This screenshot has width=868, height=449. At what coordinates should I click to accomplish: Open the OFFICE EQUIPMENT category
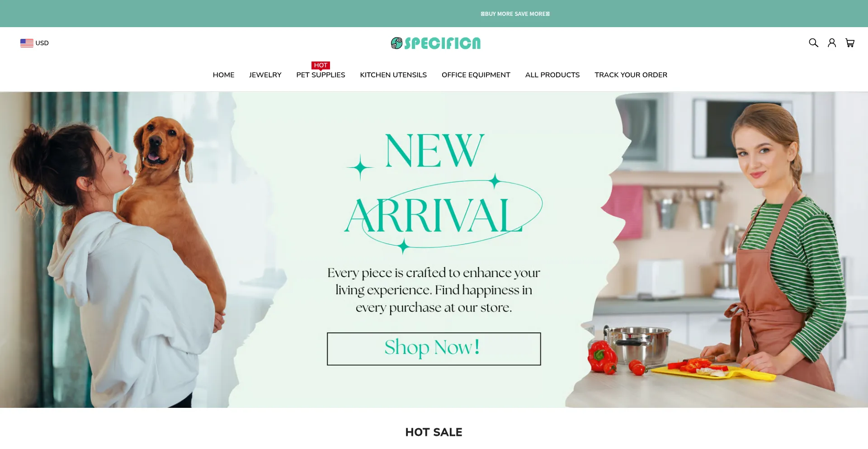pos(476,75)
